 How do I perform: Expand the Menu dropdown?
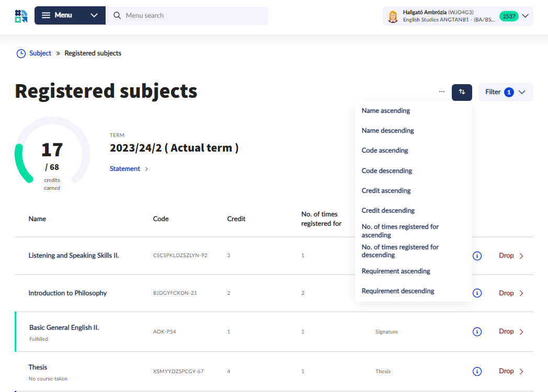(94, 16)
